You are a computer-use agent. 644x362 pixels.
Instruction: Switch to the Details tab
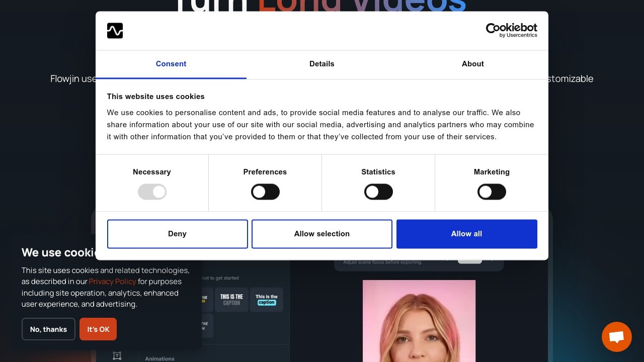point(322,64)
